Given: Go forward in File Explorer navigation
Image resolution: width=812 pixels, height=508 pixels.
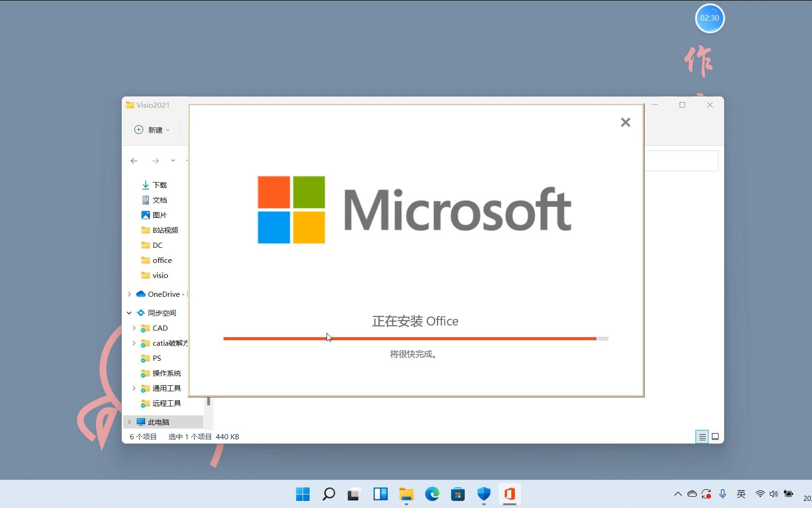Looking at the screenshot, I should 155,161.
